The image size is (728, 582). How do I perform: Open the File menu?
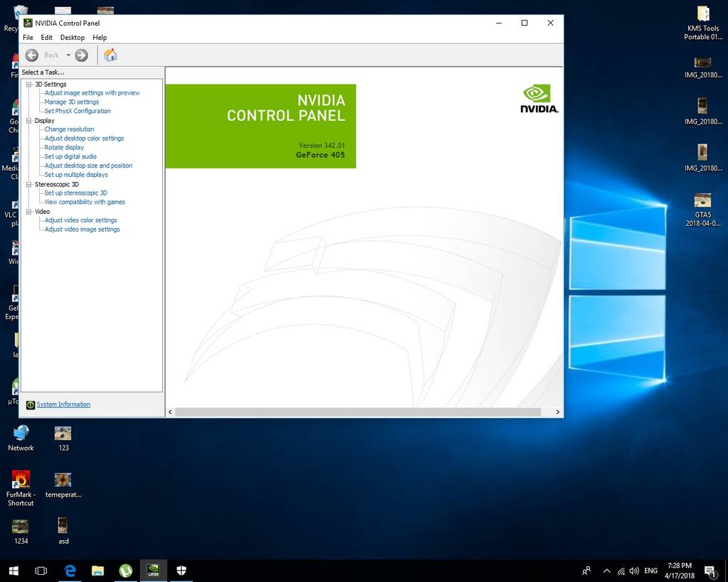[x=28, y=37]
